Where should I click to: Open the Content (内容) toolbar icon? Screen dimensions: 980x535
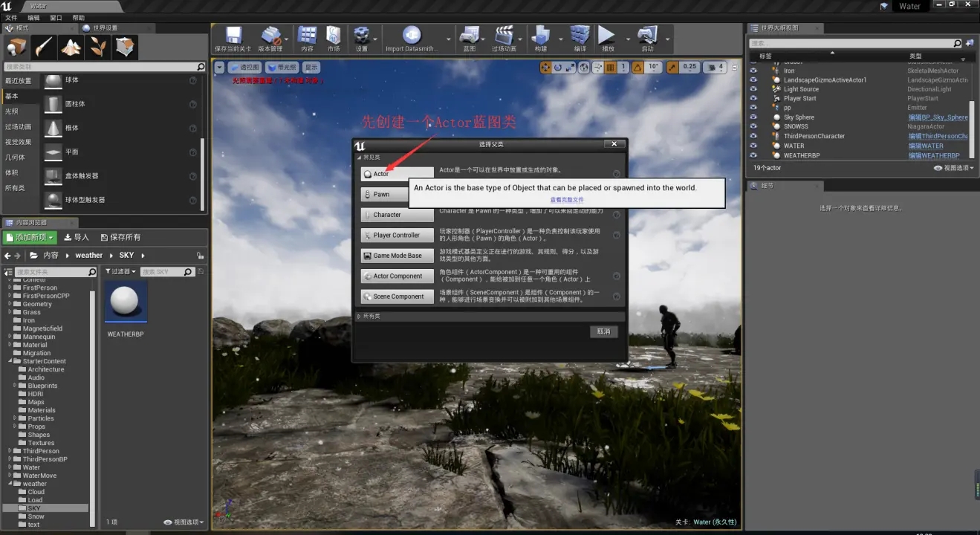(307, 38)
